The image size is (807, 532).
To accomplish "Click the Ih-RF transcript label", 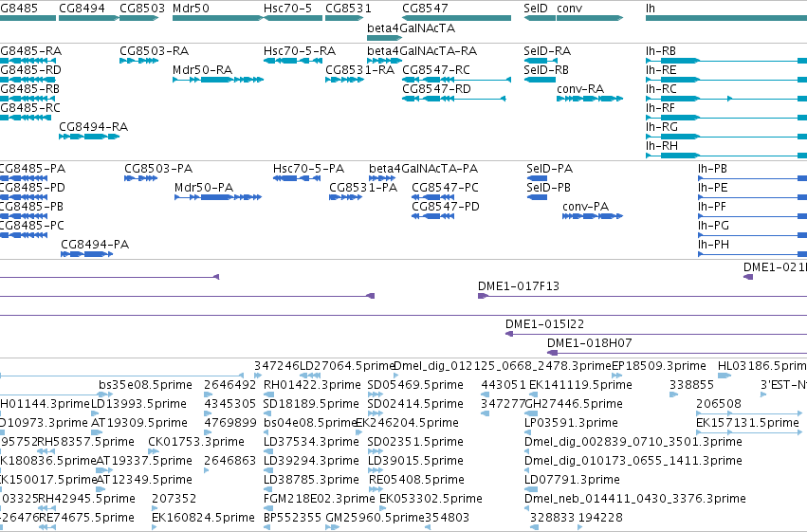I will tap(660, 108).
